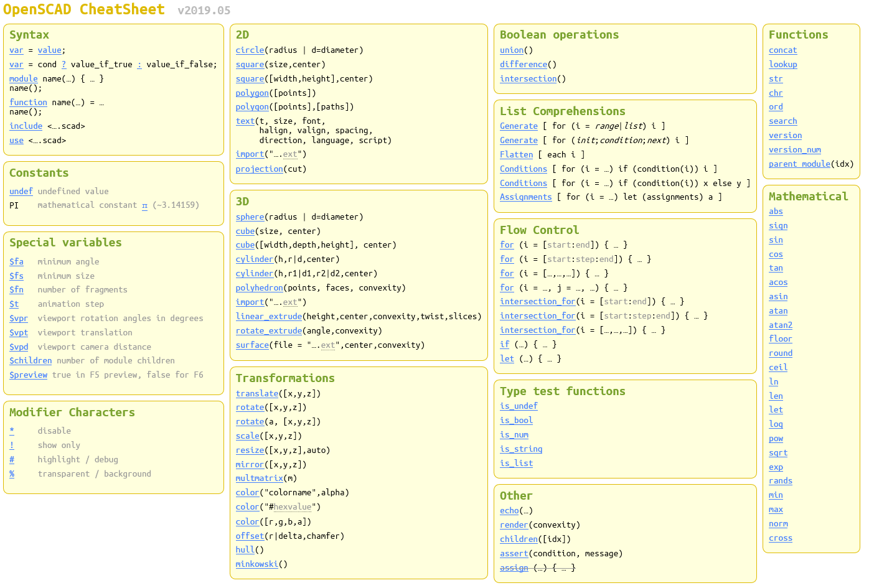Open the sphere link
Viewport: 869px width, 588px height.
tap(250, 217)
